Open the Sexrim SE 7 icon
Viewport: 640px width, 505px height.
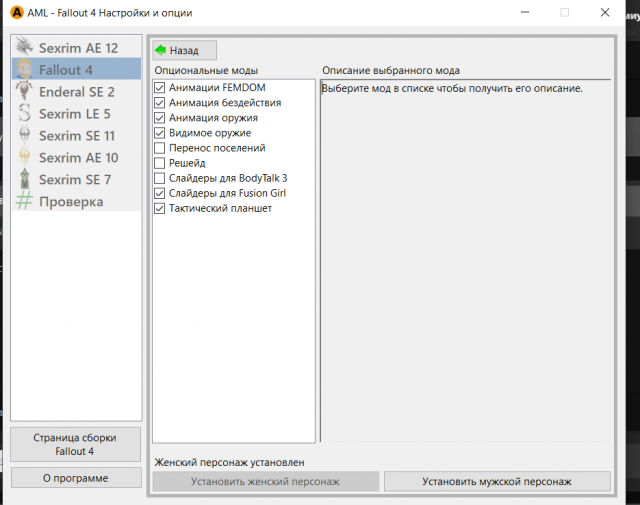25,180
